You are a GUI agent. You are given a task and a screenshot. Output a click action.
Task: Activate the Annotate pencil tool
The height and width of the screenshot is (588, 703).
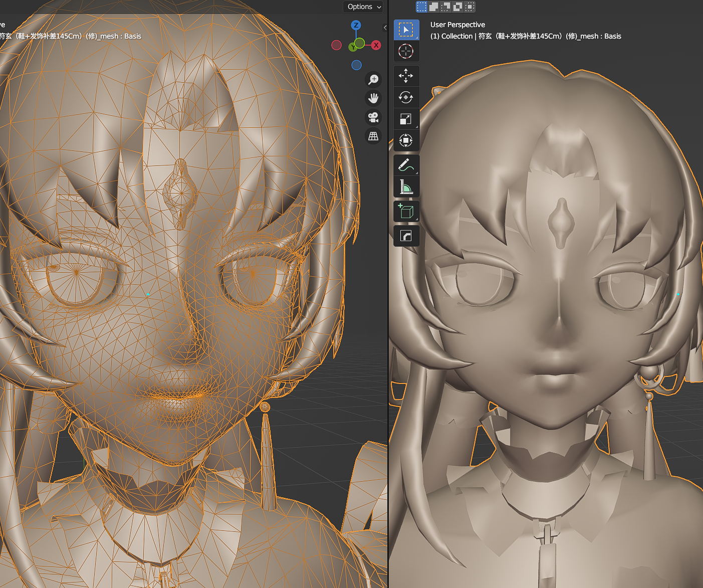(x=406, y=165)
